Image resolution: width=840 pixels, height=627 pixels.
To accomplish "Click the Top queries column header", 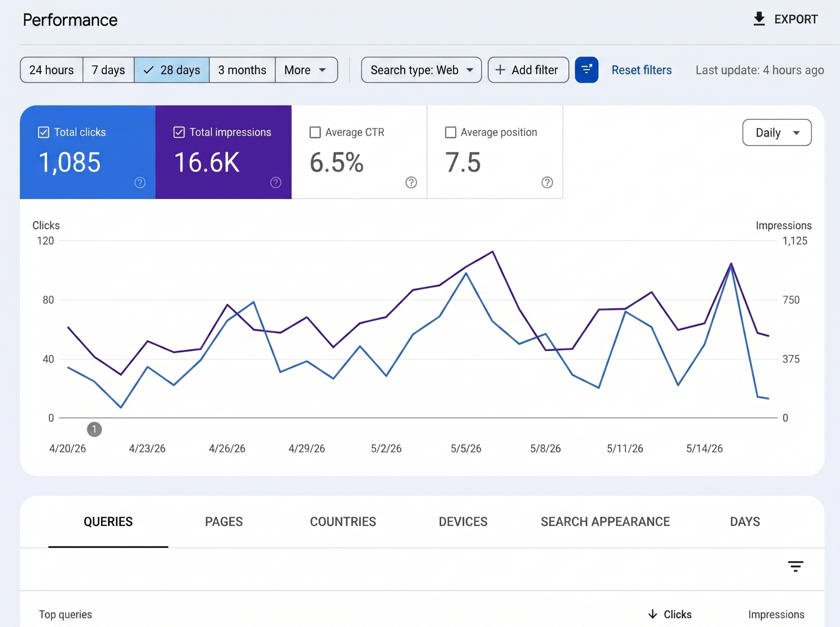I will [66, 614].
